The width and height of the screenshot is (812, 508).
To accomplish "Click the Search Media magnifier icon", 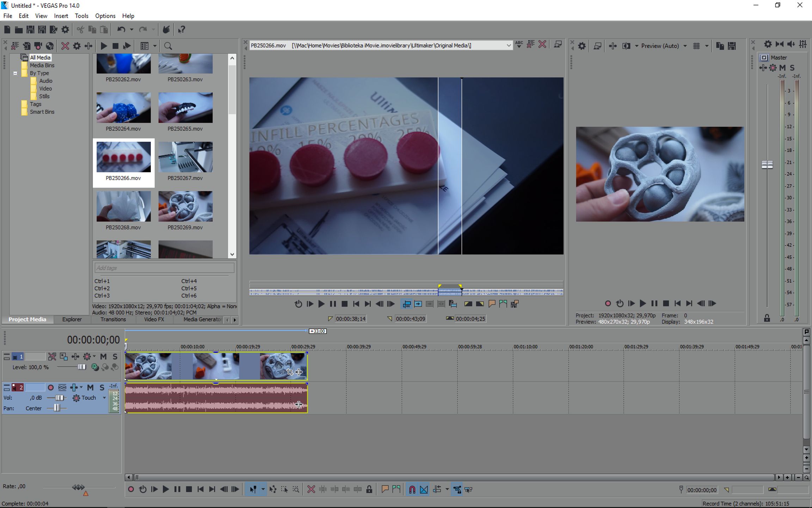I will click(x=168, y=46).
